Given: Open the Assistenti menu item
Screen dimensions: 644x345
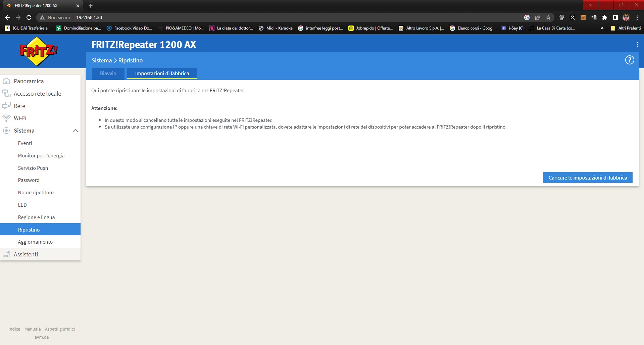Looking at the screenshot, I should (40, 254).
